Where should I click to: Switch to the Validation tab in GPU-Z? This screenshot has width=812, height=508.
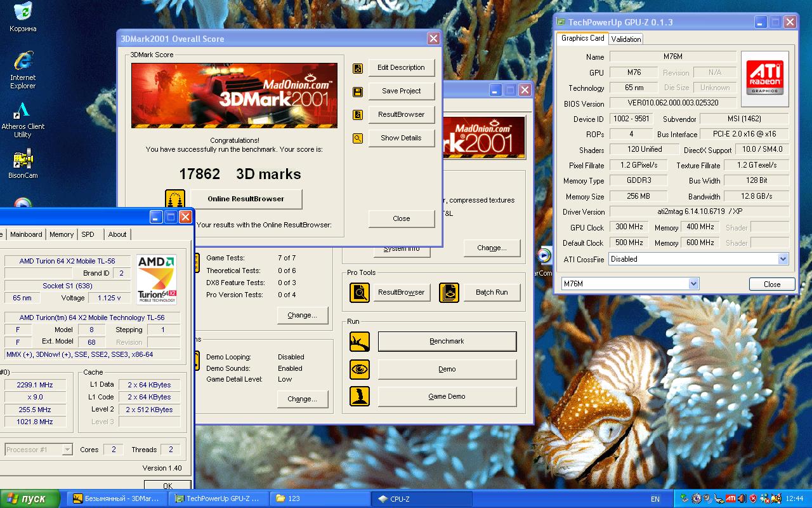(626, 39)
